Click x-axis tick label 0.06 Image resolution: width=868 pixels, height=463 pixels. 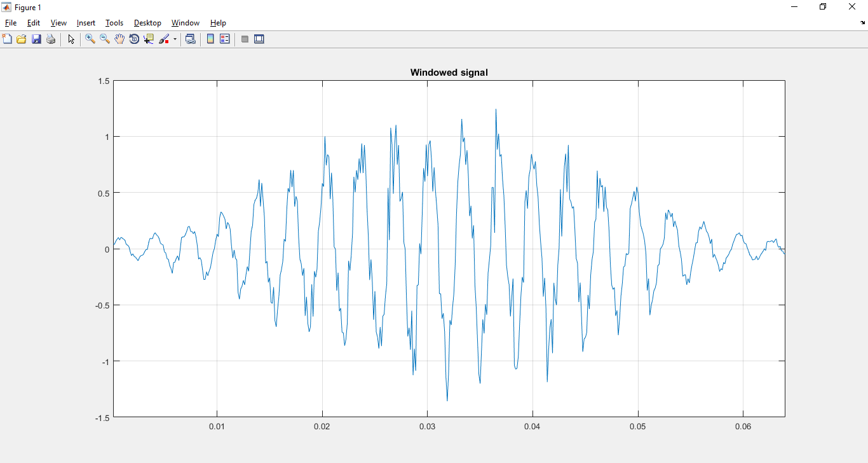pyautogui.click(x=743, y=427)
